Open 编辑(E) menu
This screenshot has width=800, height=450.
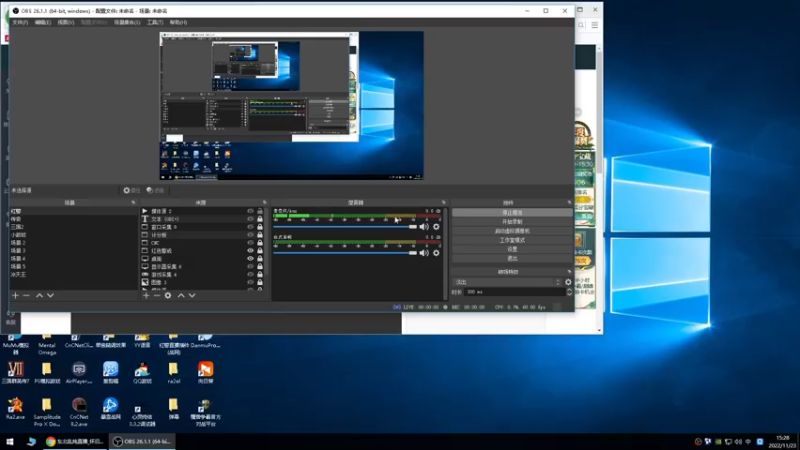tap(42, 22)
